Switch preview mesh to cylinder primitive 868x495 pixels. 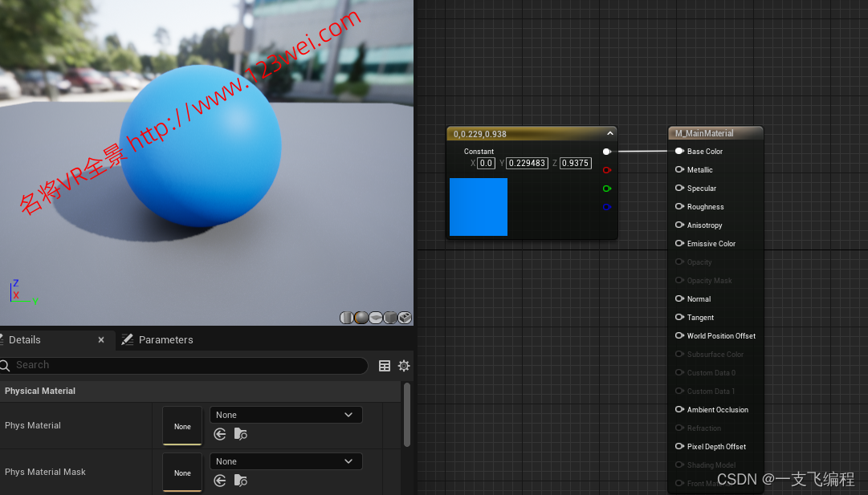coord(347,318)
